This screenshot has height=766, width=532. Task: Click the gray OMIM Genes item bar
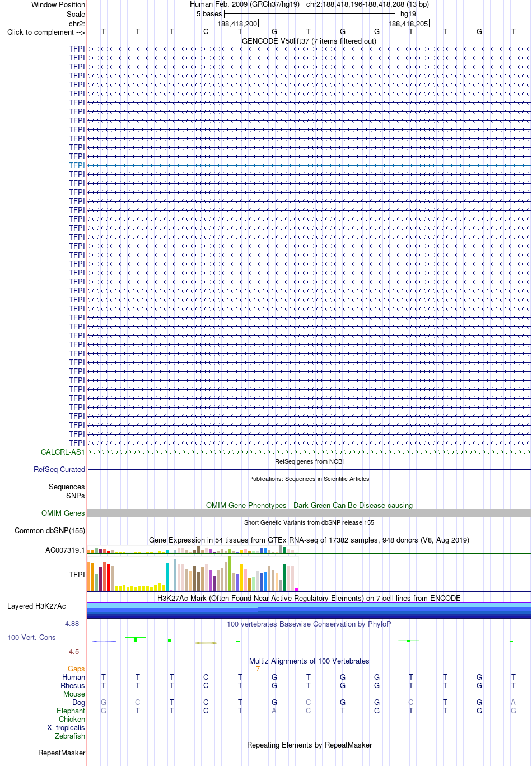click(309, 513)
